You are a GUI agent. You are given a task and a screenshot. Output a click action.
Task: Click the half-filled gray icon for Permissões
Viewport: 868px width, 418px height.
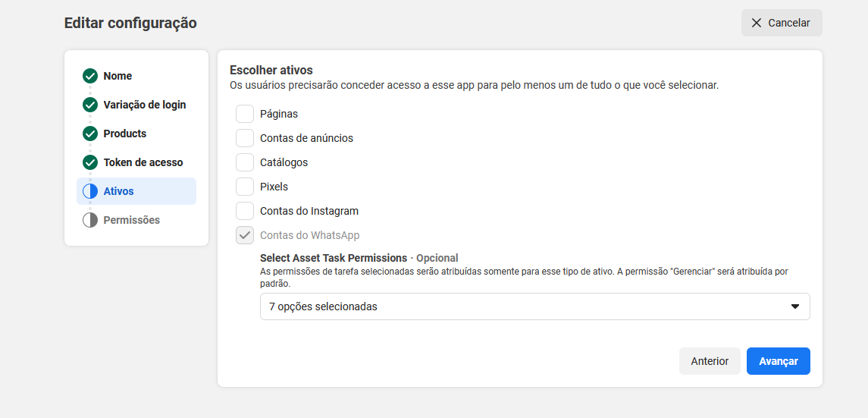point(90,220)
